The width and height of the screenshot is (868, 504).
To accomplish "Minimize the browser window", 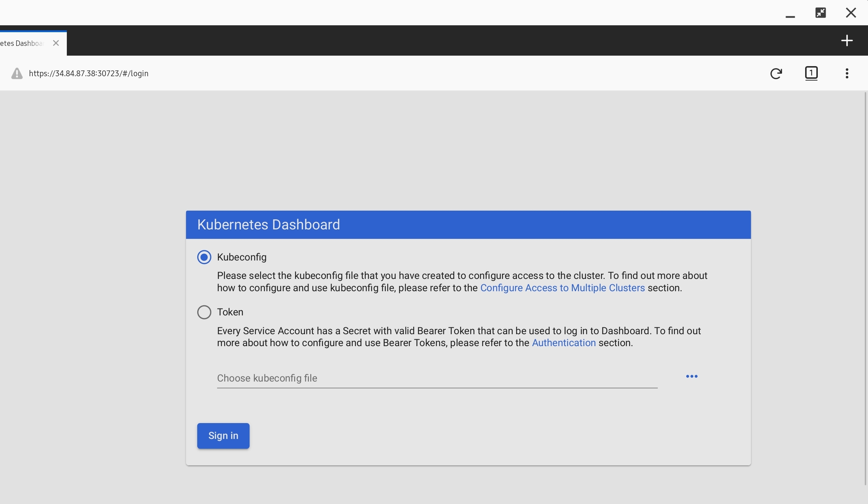I will [790, 16].
